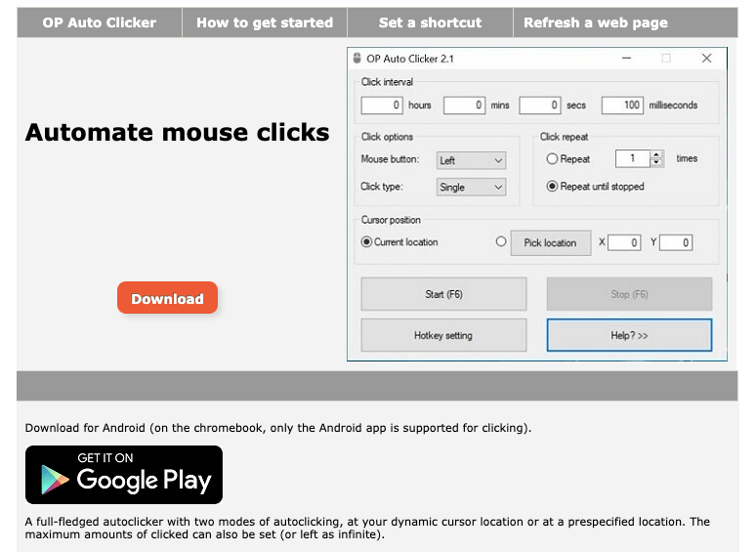Click the repeat times number field

coord(633,158)
